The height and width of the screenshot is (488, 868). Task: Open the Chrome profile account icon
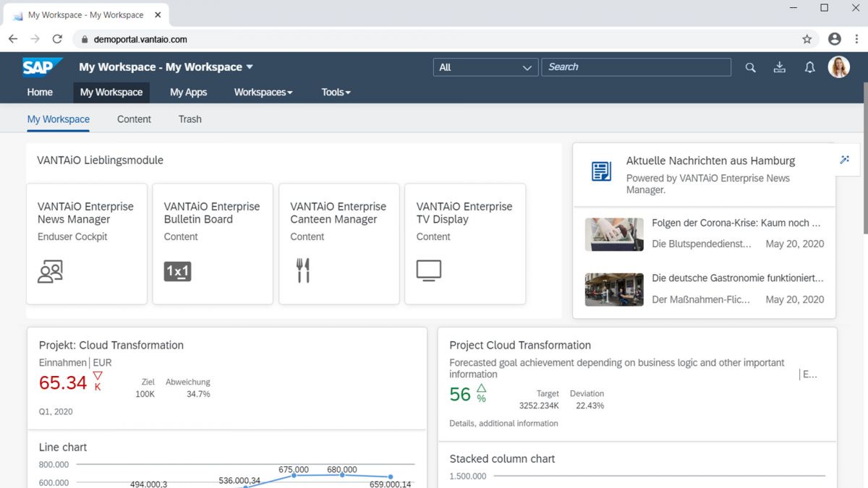pyautogui.click(x=835, y=39)
